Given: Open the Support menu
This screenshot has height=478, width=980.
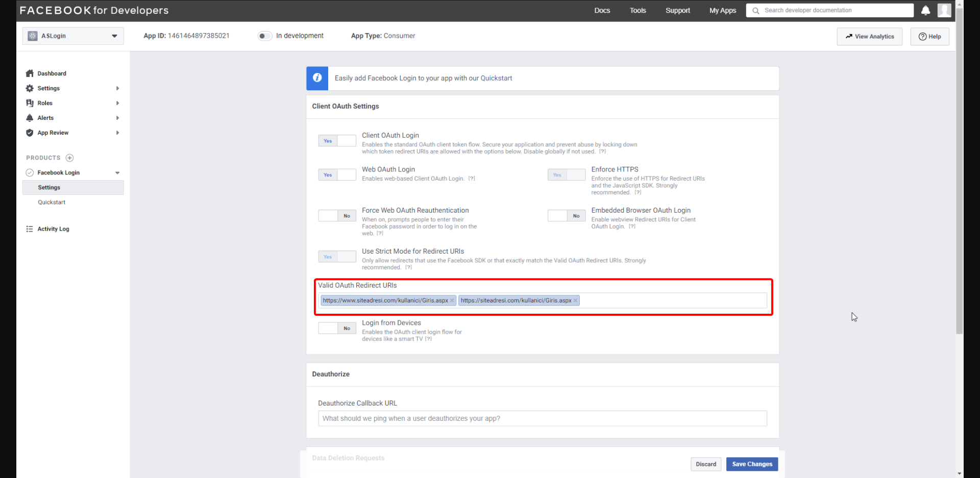Looking at the screenshot, I should coord(678,10).
